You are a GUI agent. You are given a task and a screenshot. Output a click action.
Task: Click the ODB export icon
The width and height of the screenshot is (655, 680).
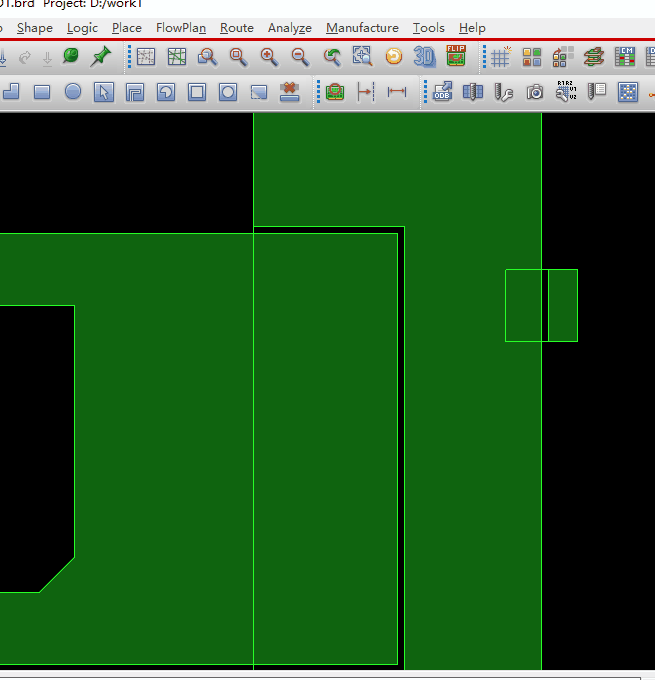tap(442, 92)
